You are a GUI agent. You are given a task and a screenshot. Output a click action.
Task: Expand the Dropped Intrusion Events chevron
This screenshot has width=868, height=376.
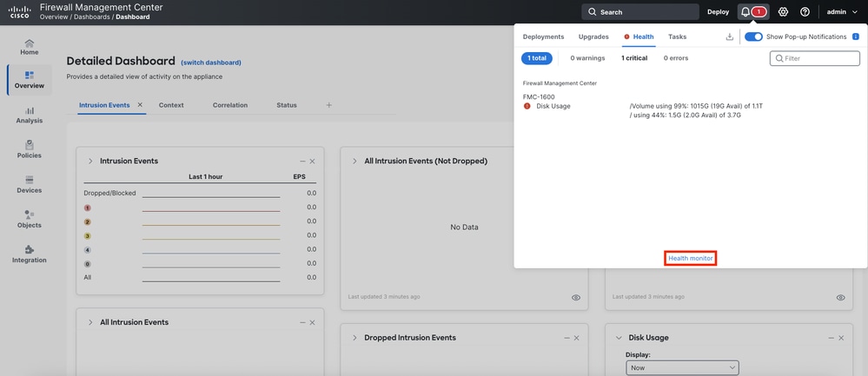pyautogui.click(x=354, y=338)
